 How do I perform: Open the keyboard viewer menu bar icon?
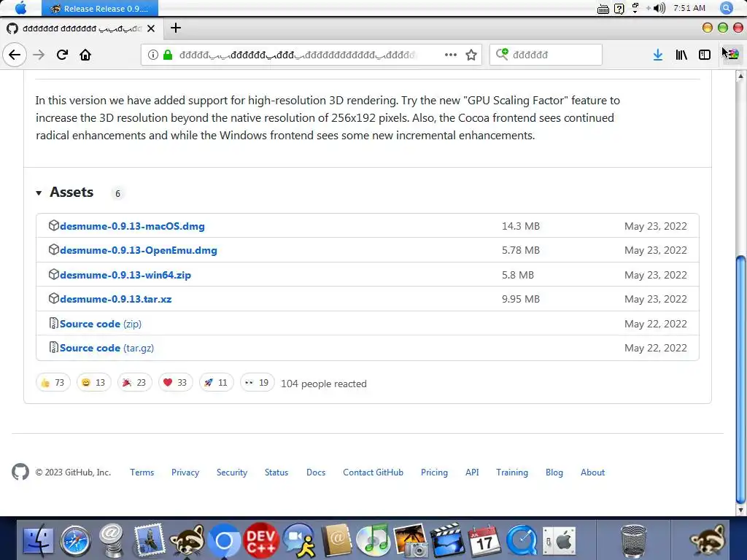pyautogui.click(x=603, y=9)
